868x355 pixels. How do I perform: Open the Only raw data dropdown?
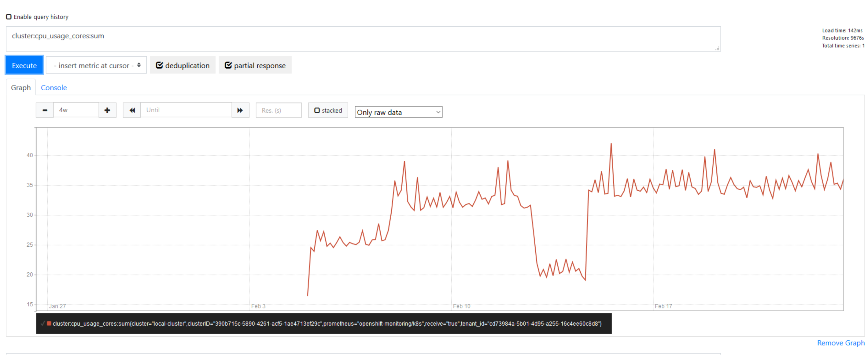(x=398, y=112)
